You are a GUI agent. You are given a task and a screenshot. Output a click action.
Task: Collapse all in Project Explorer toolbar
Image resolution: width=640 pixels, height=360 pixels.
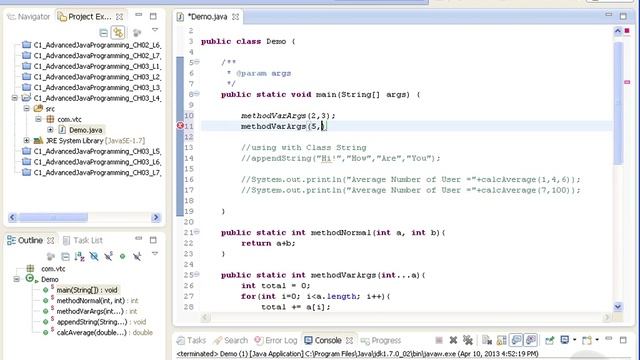(104, 33)
